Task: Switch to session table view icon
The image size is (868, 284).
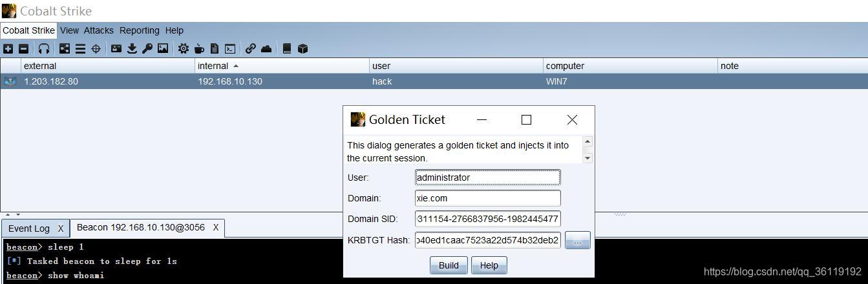Action: pos(80,48)
